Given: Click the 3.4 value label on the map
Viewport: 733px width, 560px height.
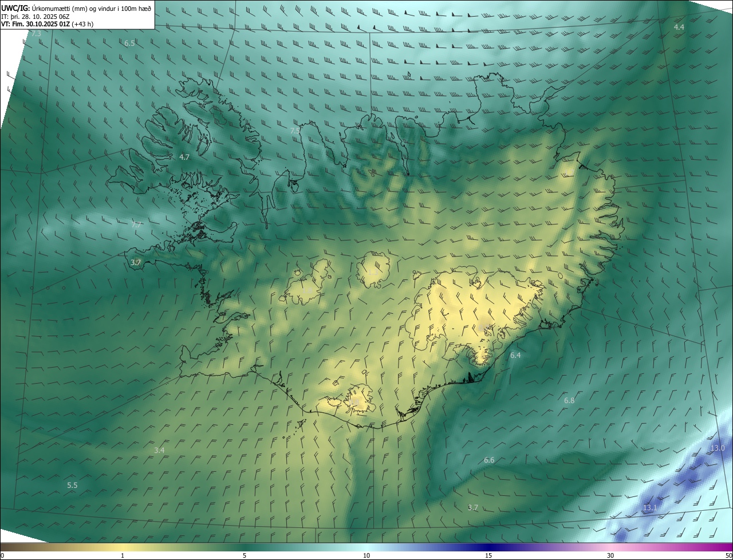Looking at the screenshot, I should click(159, 451).
